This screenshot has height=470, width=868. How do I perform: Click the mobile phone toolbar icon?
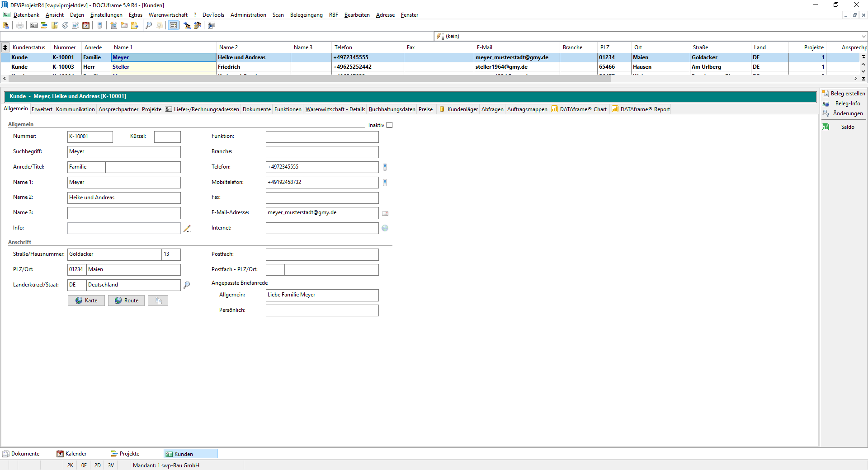click(100, 25)
